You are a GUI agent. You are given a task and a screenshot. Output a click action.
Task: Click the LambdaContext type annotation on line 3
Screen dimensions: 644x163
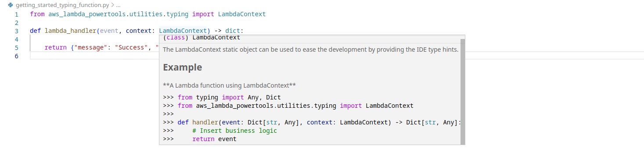(x=183, y=31)
